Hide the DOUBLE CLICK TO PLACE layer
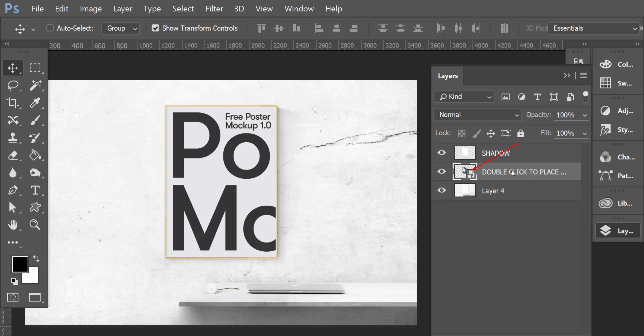The height and width of the screenshot is (336, 644). coord(442,171)
